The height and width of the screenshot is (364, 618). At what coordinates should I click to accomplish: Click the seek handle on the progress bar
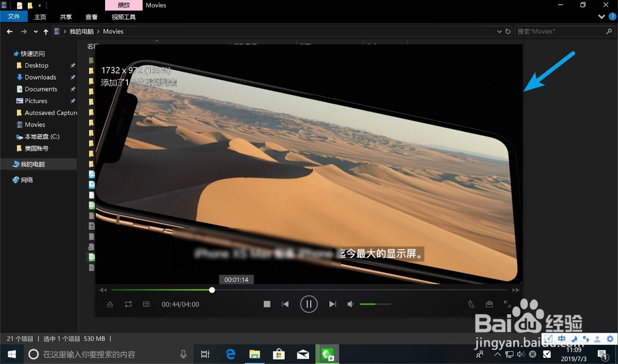click(212, 290)
